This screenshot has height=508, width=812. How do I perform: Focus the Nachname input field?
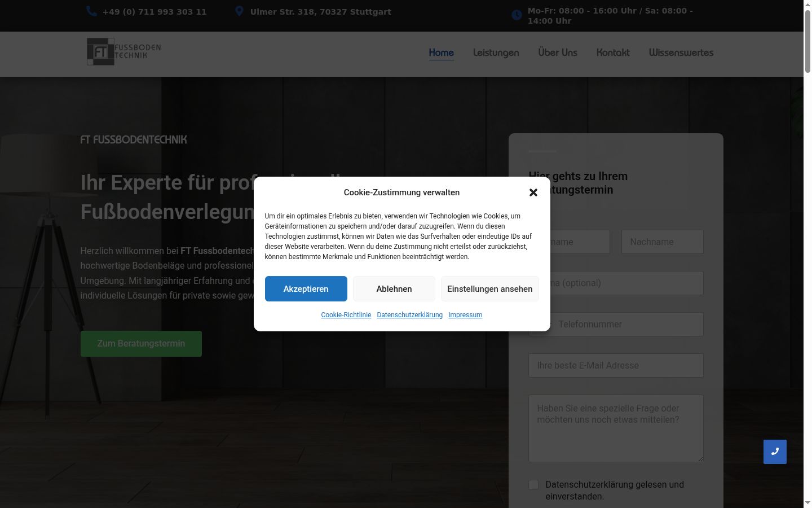[x=663, y=242]
